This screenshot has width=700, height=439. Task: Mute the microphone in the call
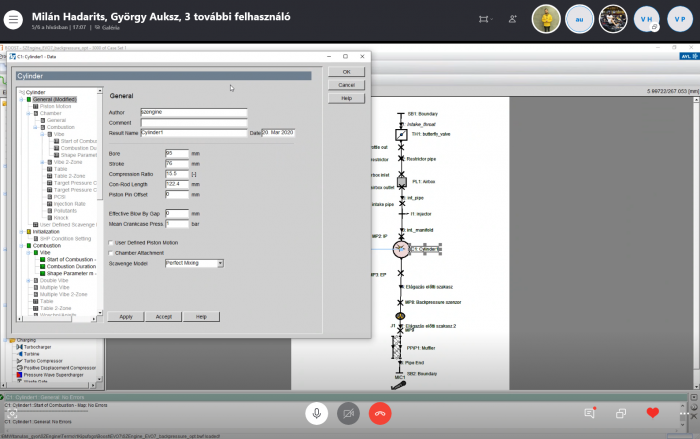click(317, 412)
